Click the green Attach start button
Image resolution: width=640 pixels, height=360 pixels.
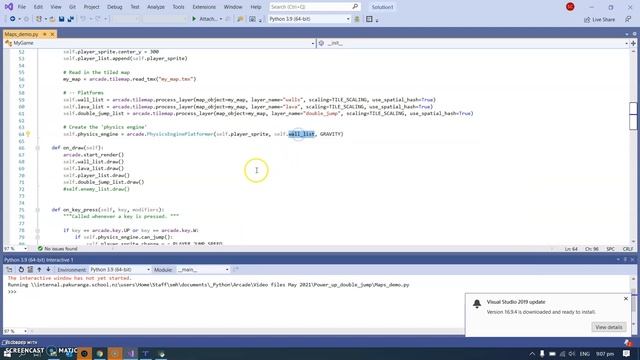click(205, 19)
